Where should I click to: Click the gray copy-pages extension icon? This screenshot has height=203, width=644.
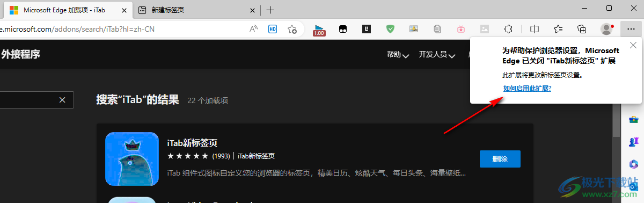point(437,29)
